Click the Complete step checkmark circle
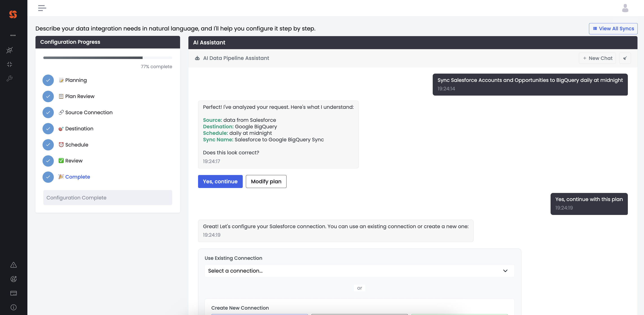This screenshot has height=315, width=644. coord(48,177)
